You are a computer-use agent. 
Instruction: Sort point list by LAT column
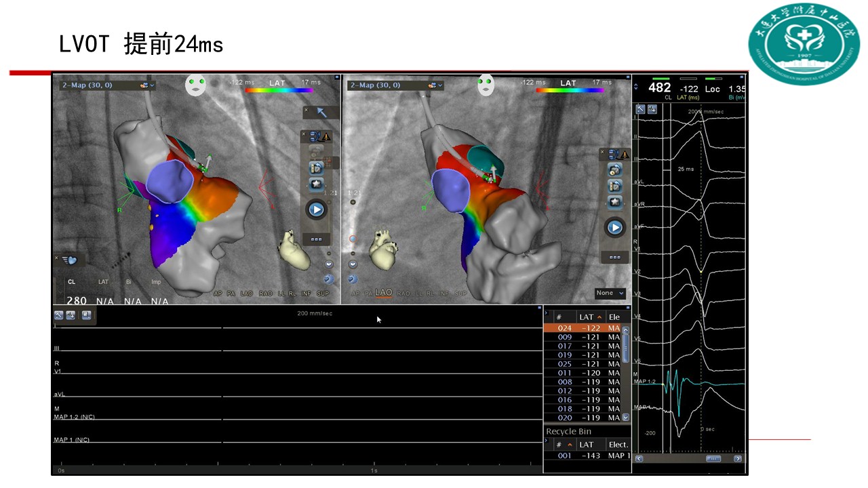click(590, 317)
